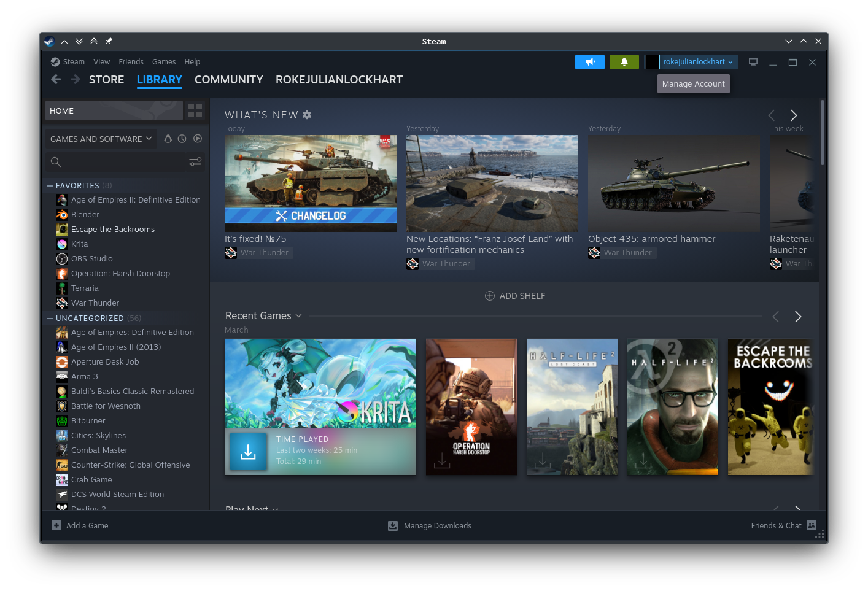Open window menu with titlebar Steam icon
Viewport: 868px width, 591px height.
[x=49, y=41]
